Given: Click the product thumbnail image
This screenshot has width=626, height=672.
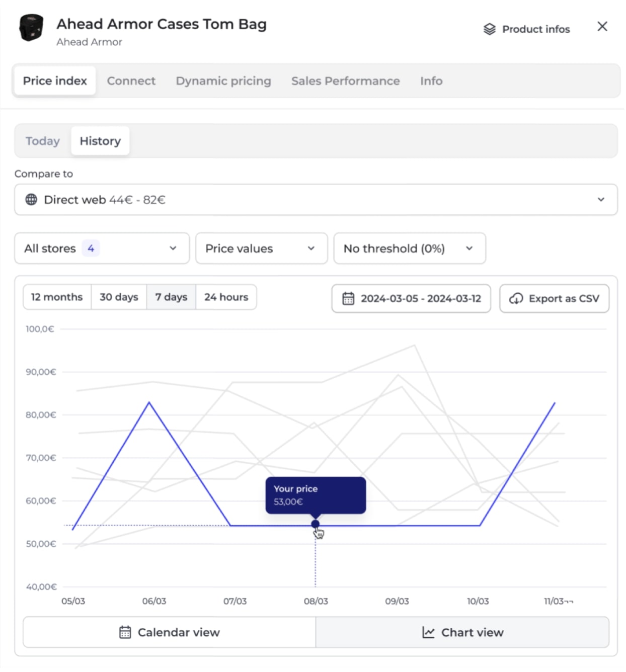Looking at the screenshot, I should click(31, 28).
